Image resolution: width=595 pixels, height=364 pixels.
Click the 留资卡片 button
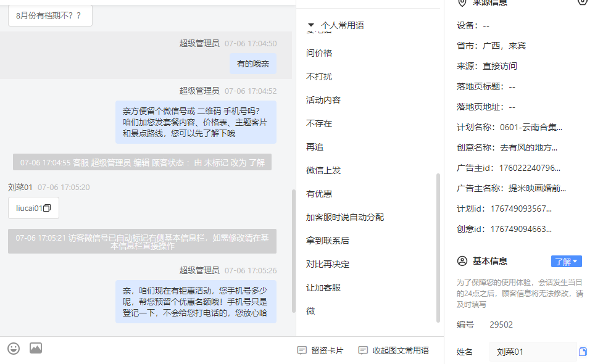320,350
